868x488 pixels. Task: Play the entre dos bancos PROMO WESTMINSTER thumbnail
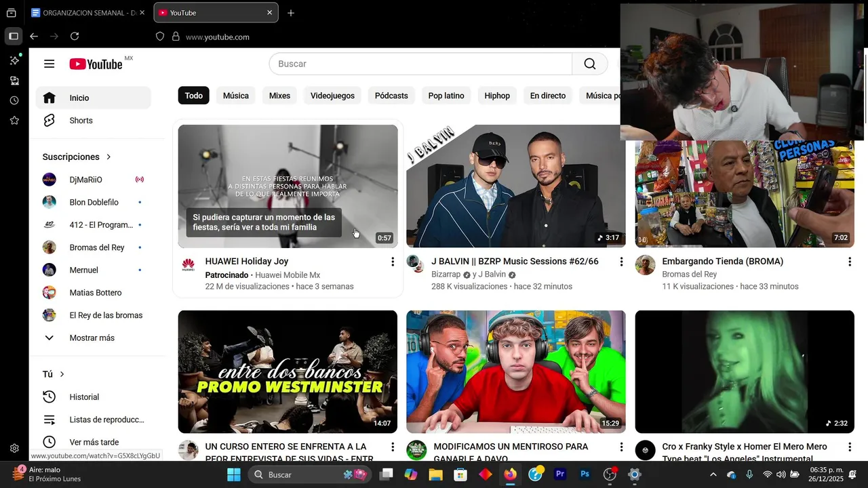click(x=288, y=371)
